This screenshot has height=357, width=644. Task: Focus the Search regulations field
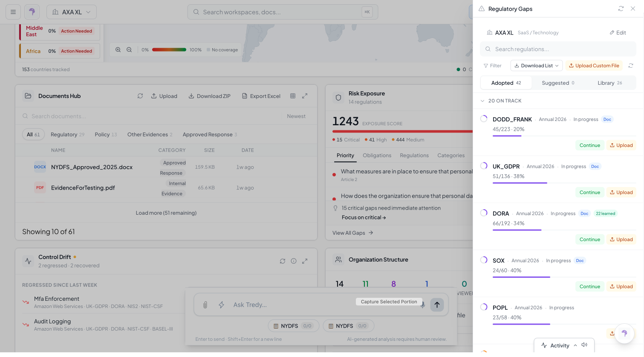click(x=558, y=49)
